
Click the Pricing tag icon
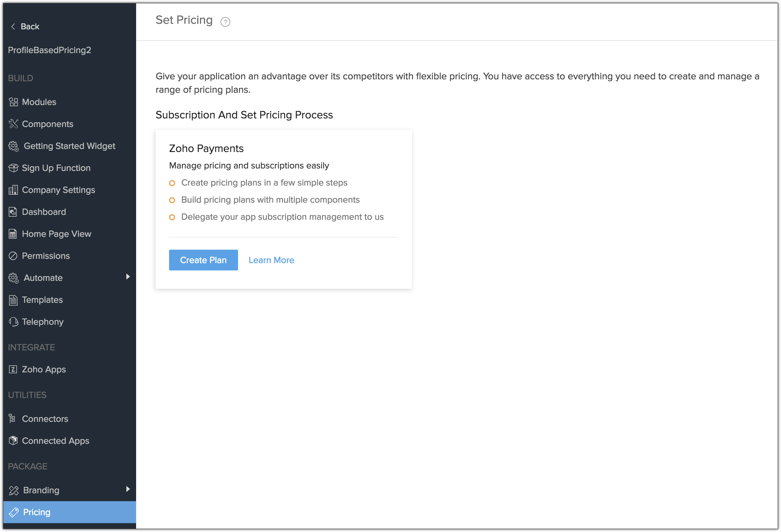pyautogui.click(x=14, y=512)
